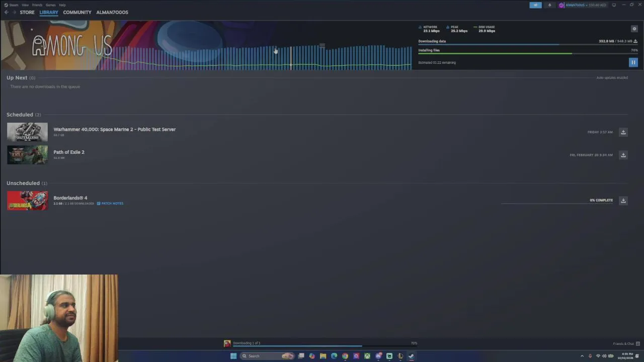This screenshot has height=362, width=644.
Task: Open Borderlands 4 PATCH NOTES link
Action: click(x=110, y=204)
